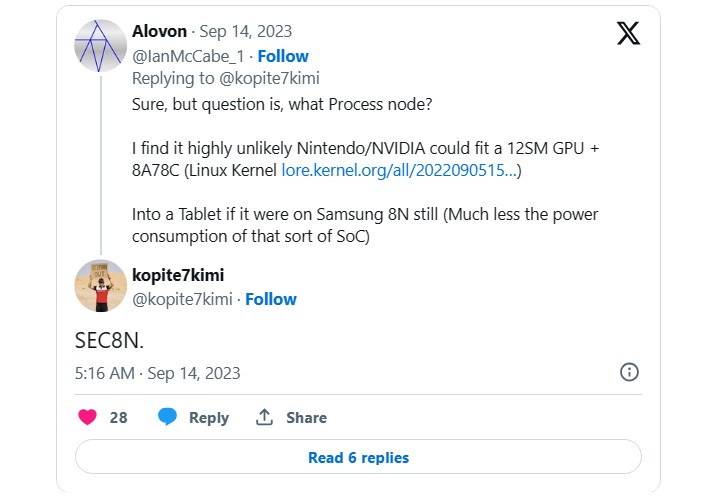The width and height of the screenshot is (720, 497).
Task: Click the reply speech bubble icon
Action: pos(167,417)
